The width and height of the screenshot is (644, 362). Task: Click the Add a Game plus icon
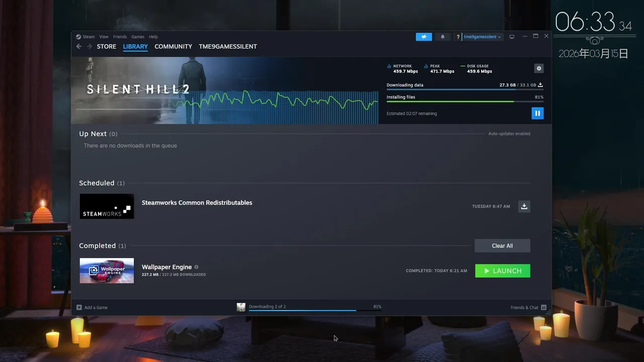click(79, 307)
